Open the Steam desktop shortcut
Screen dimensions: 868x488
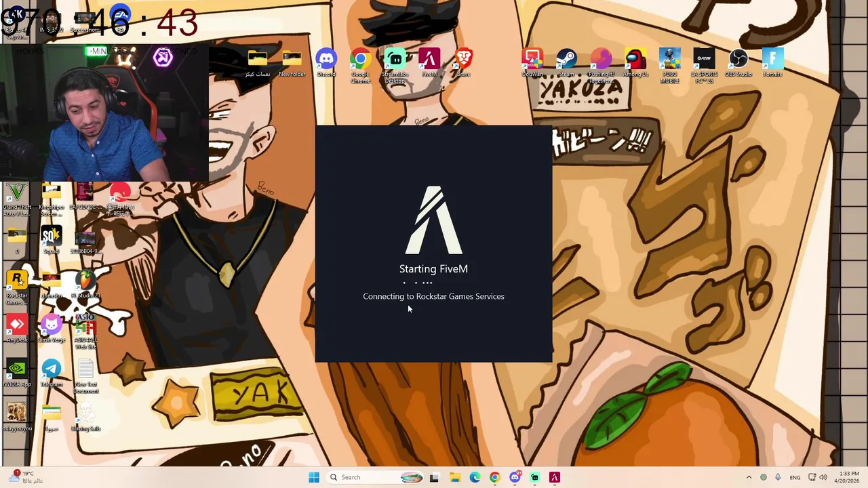pos(566,62)
